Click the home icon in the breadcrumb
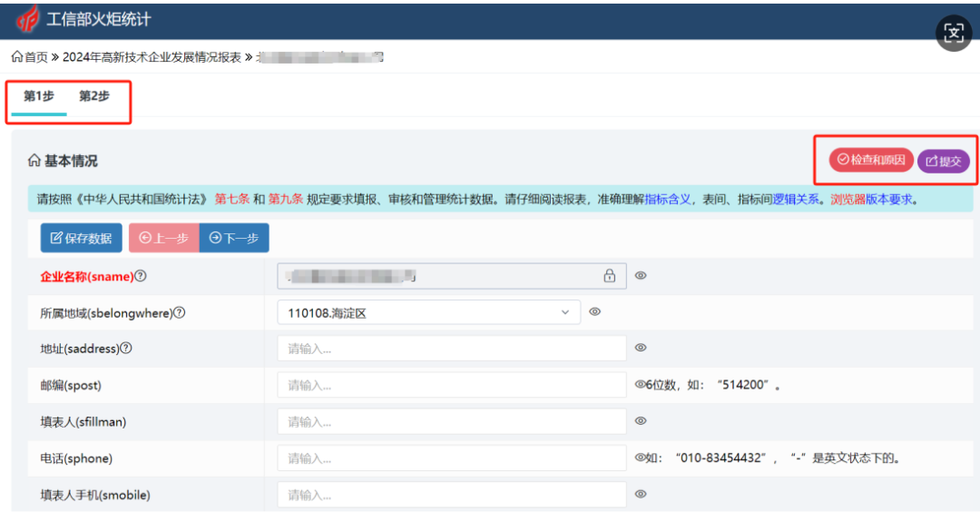This screenshot has height=532, width=980. [x=16, y=57]
